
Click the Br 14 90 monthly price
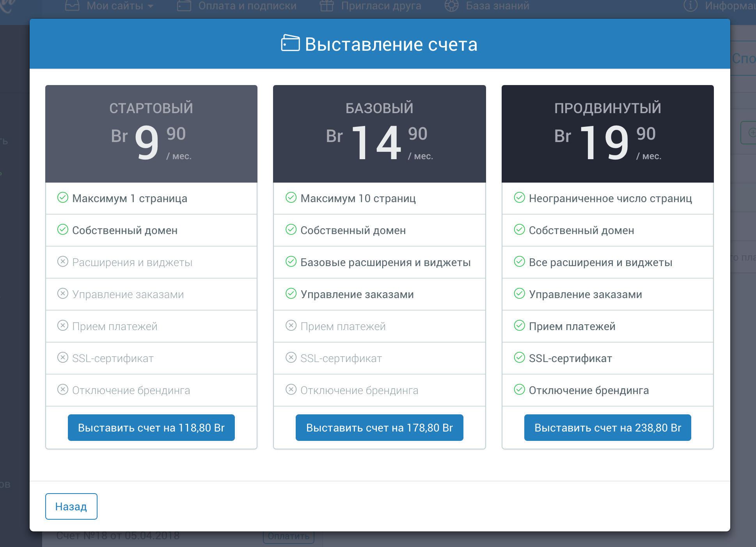(x=380, y=143)
